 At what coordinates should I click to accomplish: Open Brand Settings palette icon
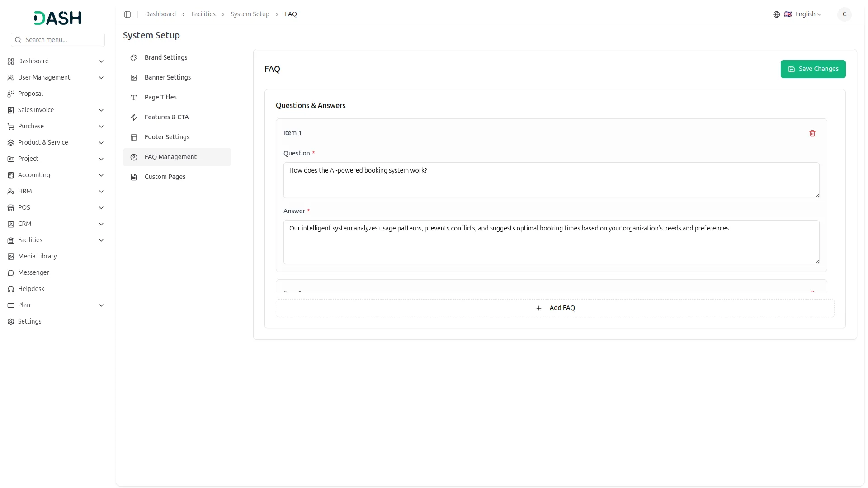(x=134, y=58)
